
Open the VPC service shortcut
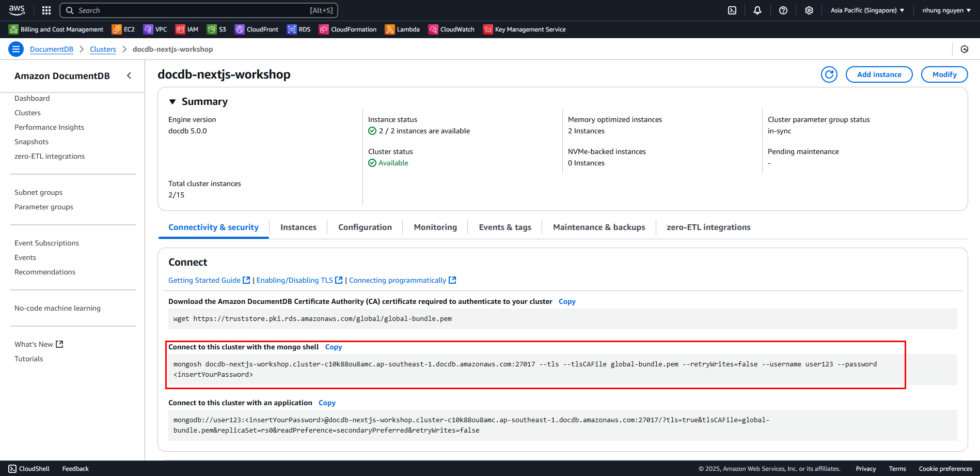point(155,29)
